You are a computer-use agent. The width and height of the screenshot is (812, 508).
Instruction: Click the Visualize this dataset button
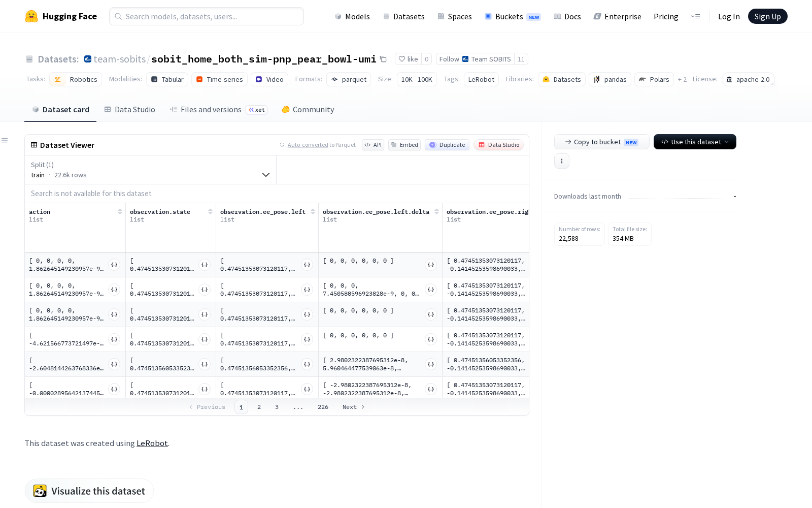click(x=89, y=491)
